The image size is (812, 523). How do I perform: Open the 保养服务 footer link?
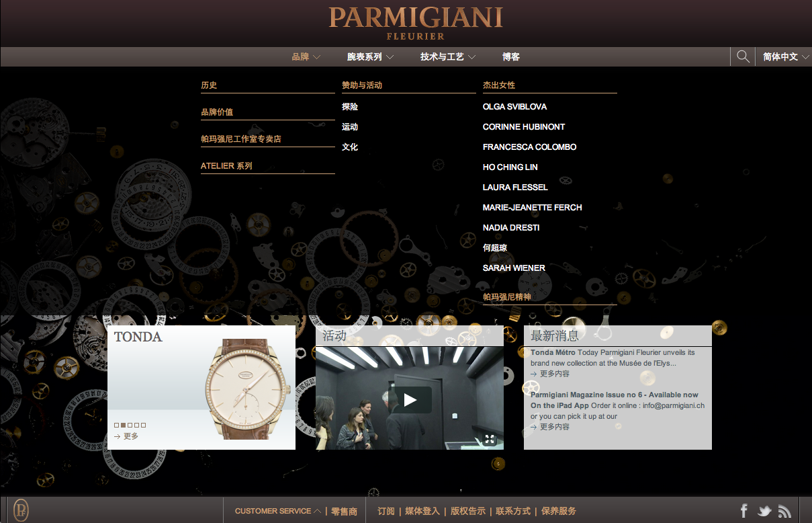click(559, 512)
